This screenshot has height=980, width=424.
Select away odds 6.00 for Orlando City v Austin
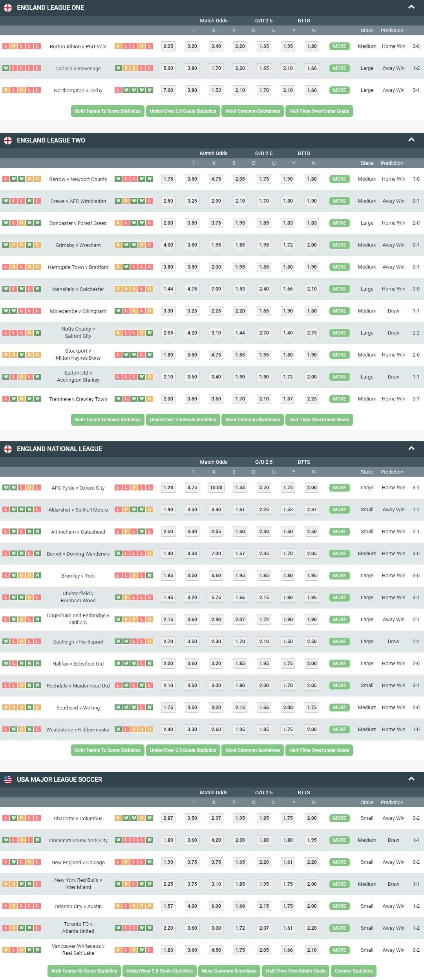[216, 906]
